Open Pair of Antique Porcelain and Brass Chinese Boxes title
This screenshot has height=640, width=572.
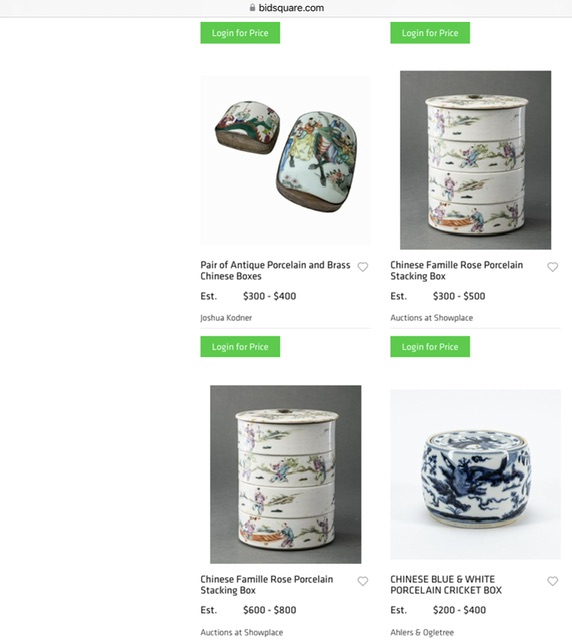275,271
